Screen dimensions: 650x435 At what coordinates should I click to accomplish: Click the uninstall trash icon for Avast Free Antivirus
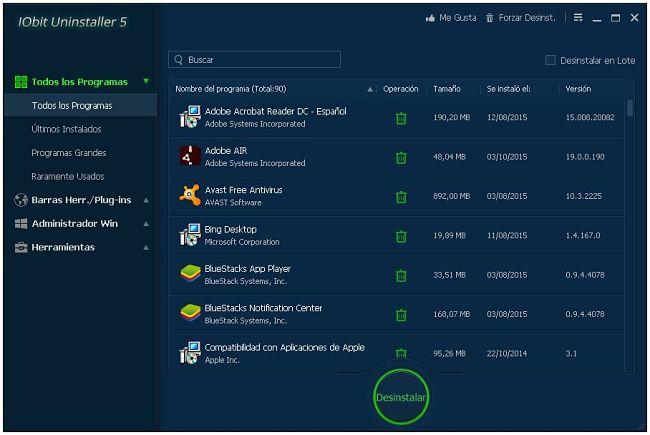(x=401, y=197)
